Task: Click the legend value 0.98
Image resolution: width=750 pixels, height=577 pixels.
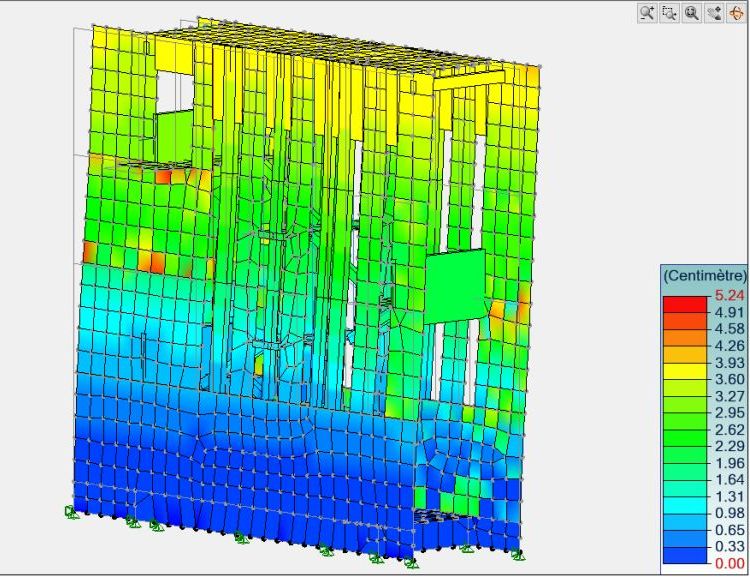Action: (729, 513)
